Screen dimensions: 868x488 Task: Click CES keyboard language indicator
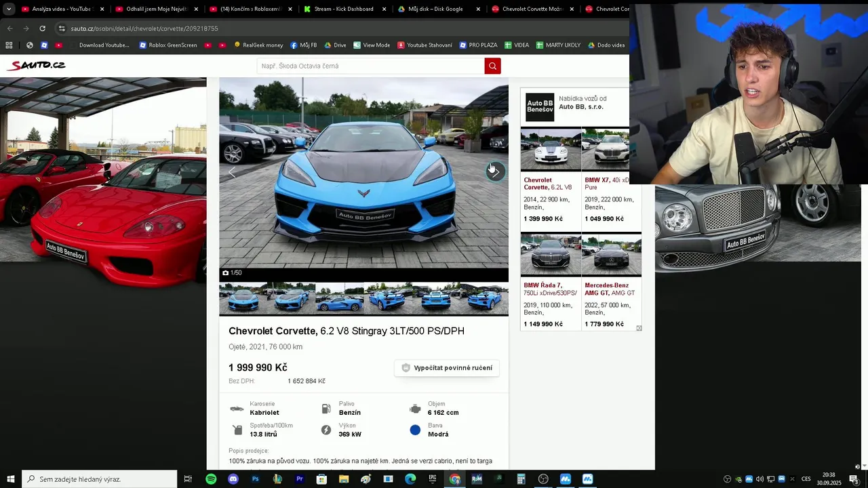point(806,479)
